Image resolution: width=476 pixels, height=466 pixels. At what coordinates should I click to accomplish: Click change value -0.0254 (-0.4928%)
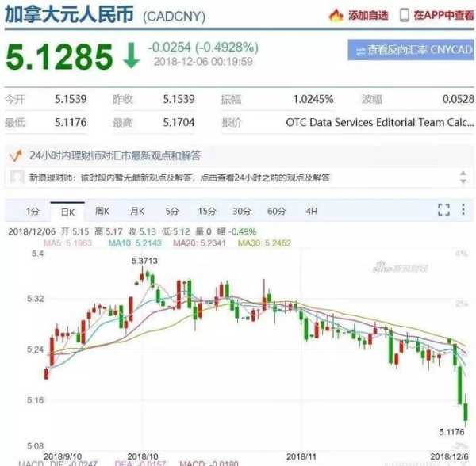203,48
